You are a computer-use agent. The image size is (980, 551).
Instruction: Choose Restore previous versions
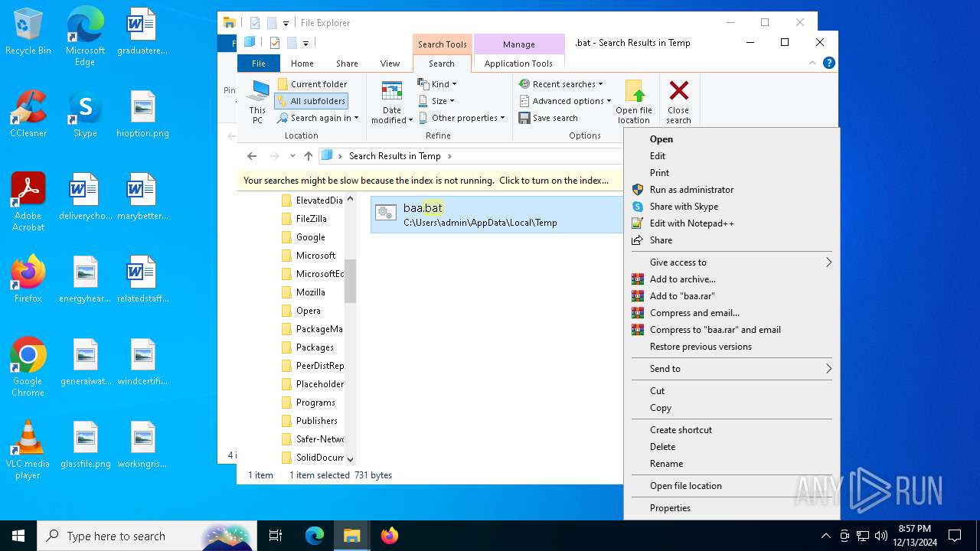click(x=731, y=347)
